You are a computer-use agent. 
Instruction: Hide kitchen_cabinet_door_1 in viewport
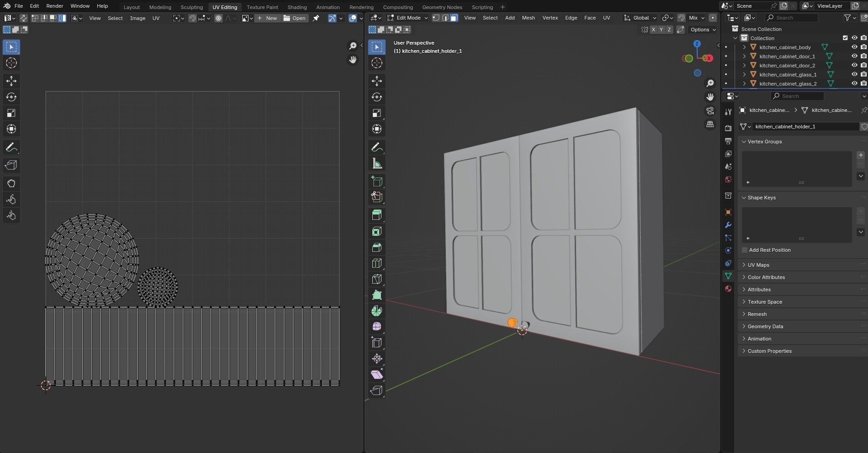pyautogui.click(x=854, y=56)
